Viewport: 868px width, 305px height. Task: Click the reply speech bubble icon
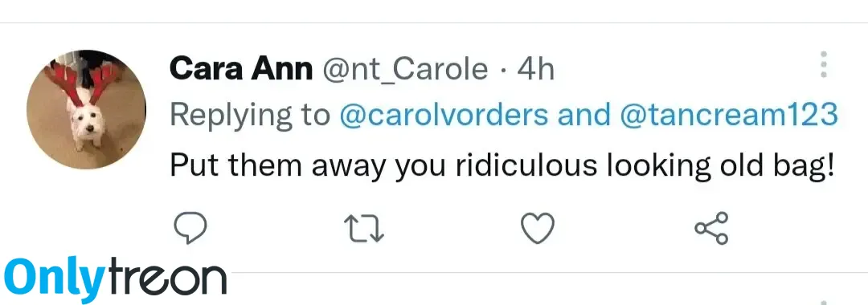pos(190,228)
